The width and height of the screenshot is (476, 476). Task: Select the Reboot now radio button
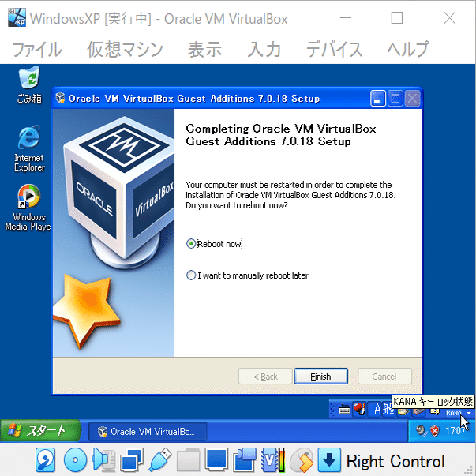click(x=191, y=243)
